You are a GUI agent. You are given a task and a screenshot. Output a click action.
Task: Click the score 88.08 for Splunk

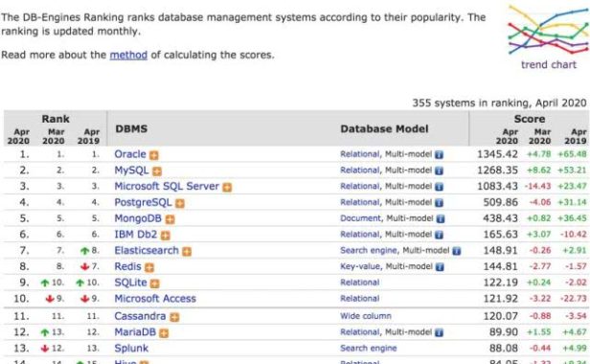(504, 348)
